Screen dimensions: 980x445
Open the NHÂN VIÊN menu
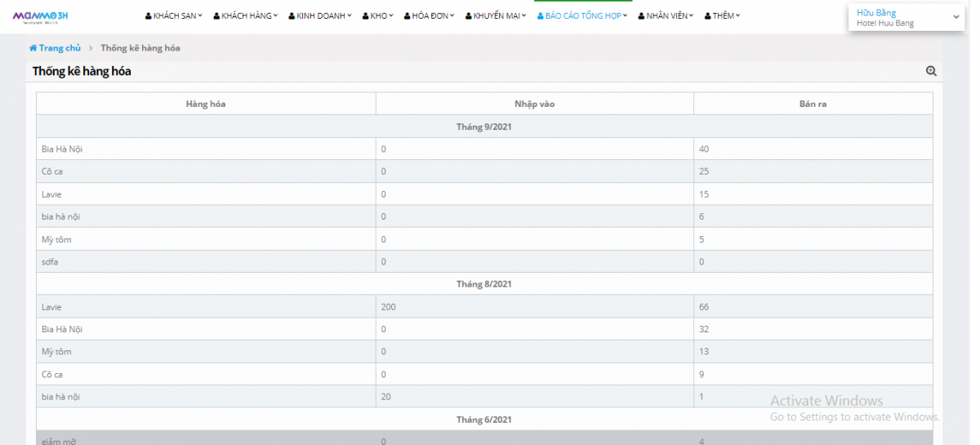(x=667, y=16)
